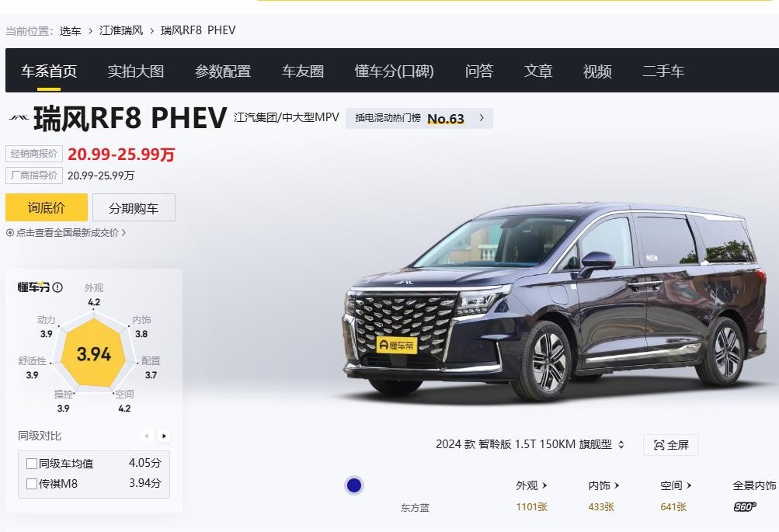
Task: Click the 懂车帝 license plate logo
Action: 396,345
